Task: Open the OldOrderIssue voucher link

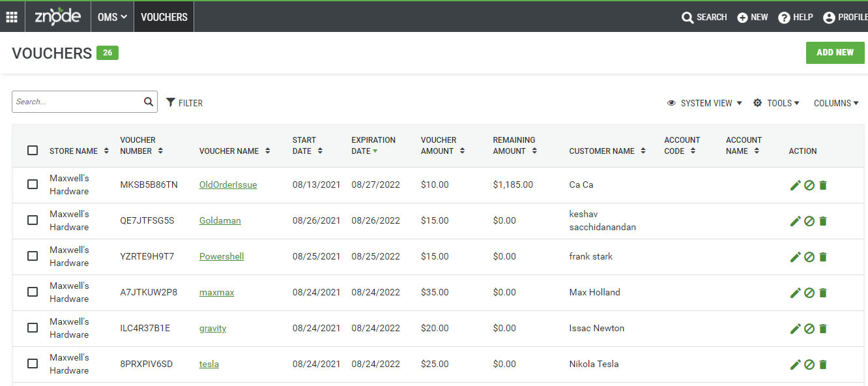Action: (228, 185)
